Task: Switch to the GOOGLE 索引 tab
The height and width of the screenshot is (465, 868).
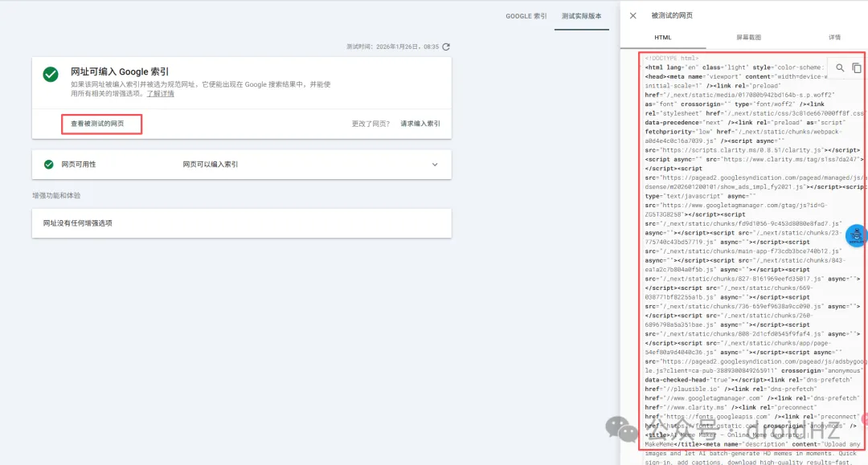Action: tap(526, 16)
